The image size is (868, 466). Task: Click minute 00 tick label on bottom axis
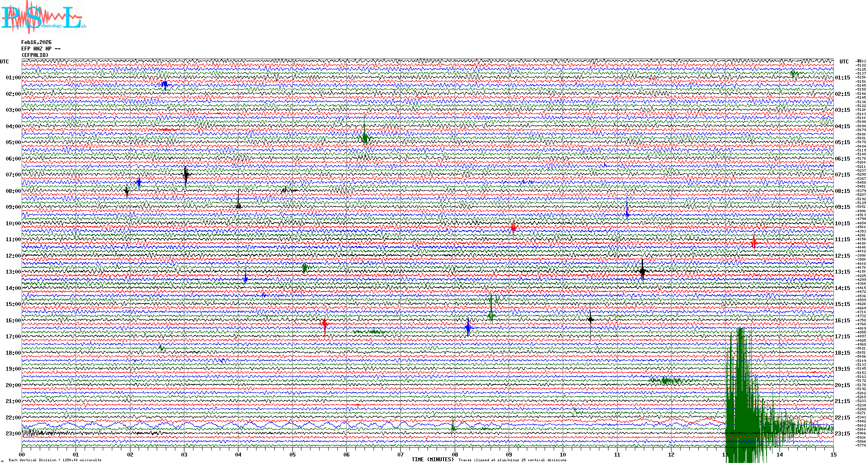click(22, 455)
